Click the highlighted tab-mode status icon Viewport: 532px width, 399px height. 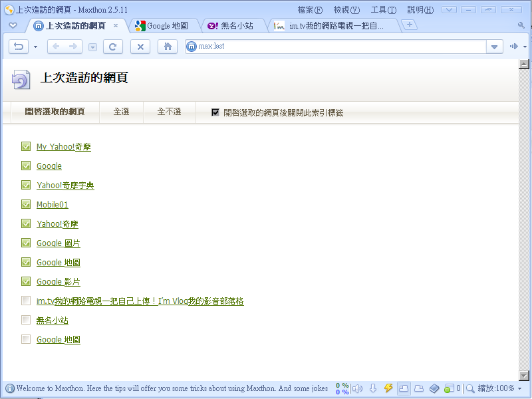pyautogui.click(x=404, y=388)
